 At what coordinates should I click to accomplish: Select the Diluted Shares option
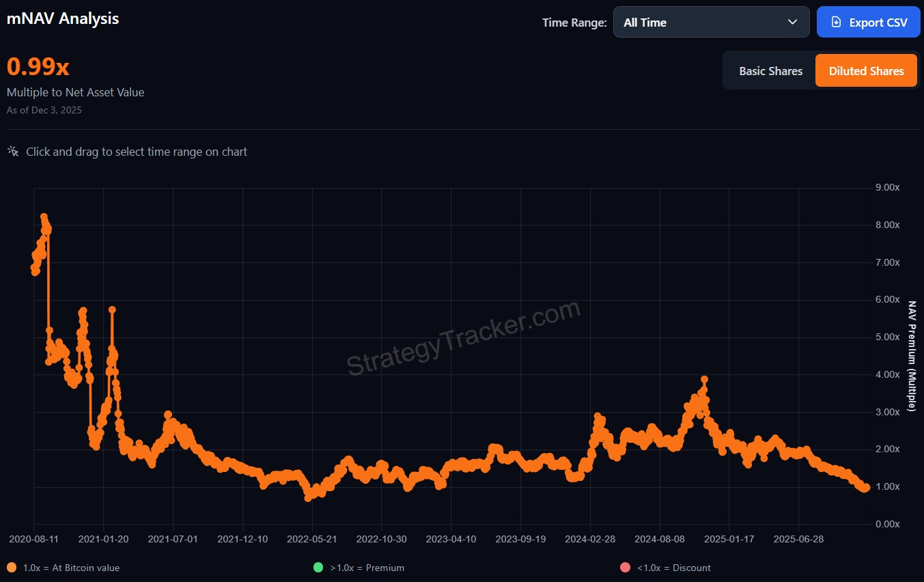point(866,71)
